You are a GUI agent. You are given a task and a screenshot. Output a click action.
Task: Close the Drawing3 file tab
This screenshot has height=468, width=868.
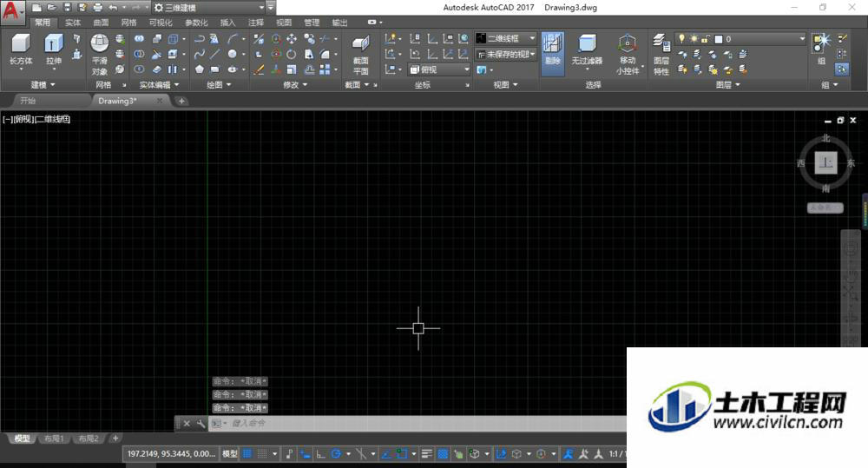(160, 101)
